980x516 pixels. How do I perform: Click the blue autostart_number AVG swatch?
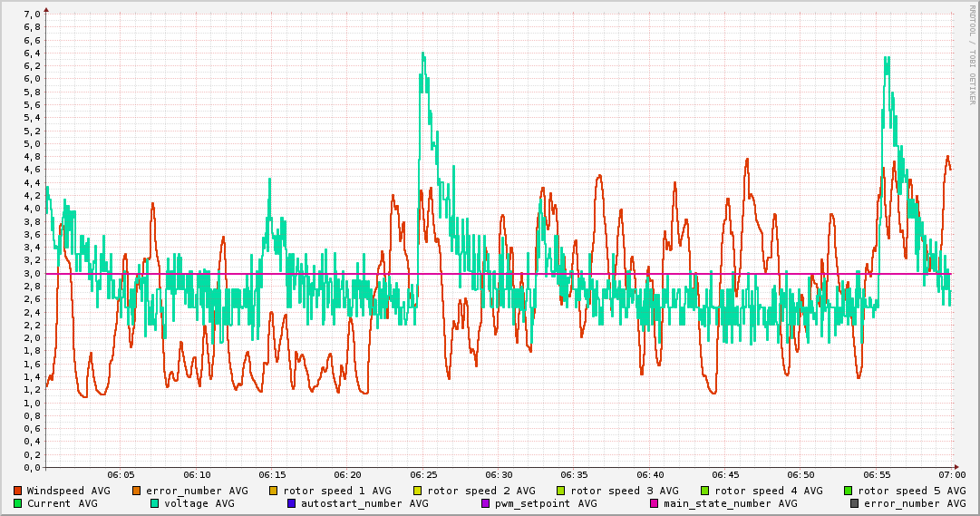pos(291,503)
